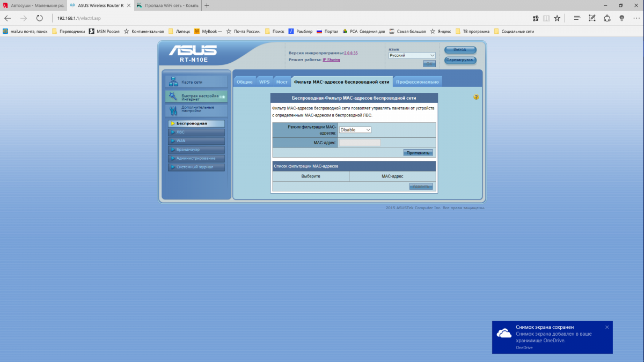The width and height of the screenshot is (644, 362).
Task: Open the Континентальная bookmark
Action: [x=144, y=31]
